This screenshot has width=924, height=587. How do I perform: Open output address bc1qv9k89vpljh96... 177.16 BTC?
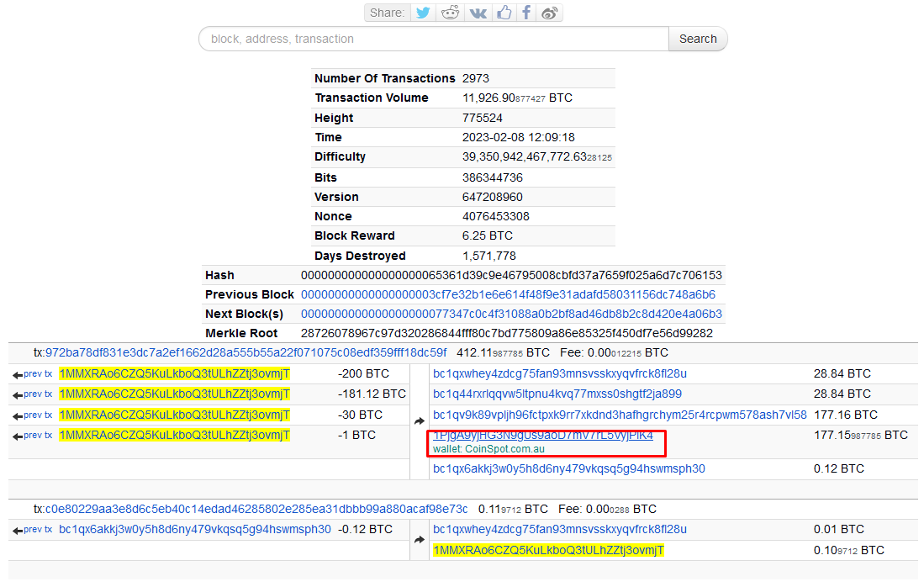pyautogui.click(x=620, y=415)
